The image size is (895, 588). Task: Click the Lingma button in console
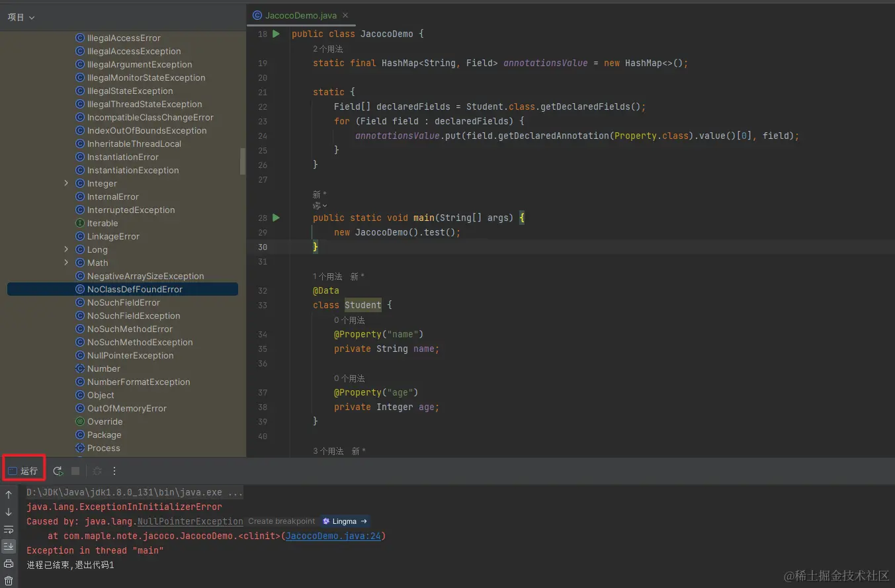tap(345, 522)
